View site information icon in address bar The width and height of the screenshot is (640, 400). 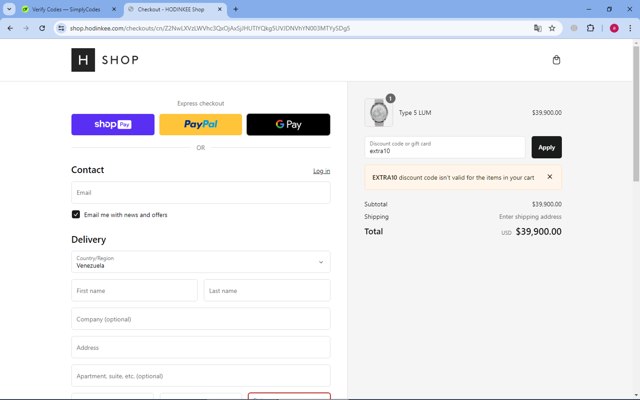[x=61, y=28]
